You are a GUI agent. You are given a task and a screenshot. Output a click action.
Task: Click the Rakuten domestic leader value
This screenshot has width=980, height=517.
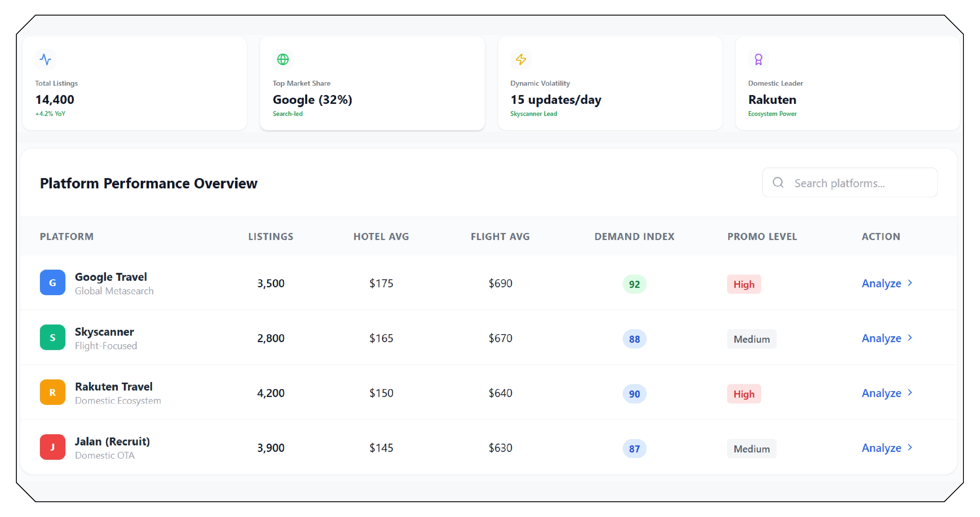coord(772,100)
